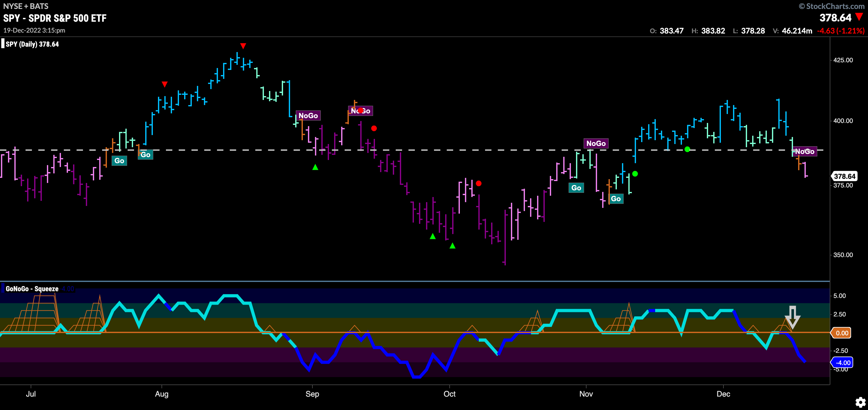Click the green triangle marker at the late September low
This screenshot has height=410, width=868.
tap(433, 236)
